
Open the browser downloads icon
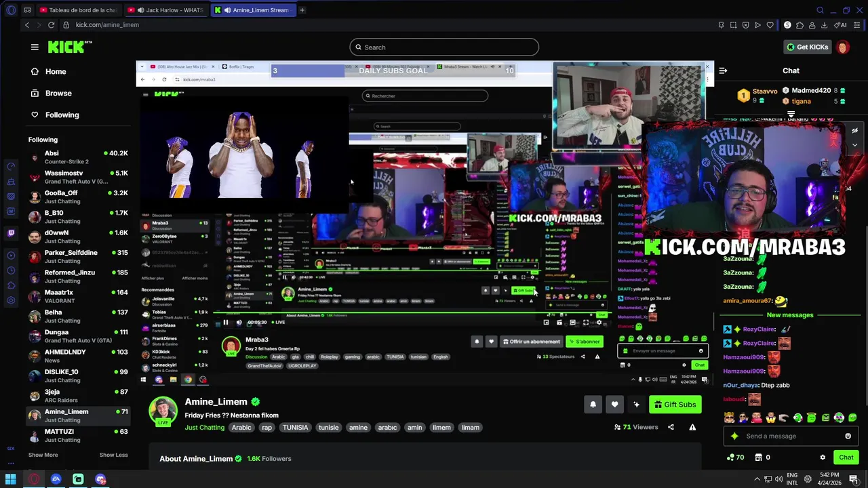pos(824,25)
